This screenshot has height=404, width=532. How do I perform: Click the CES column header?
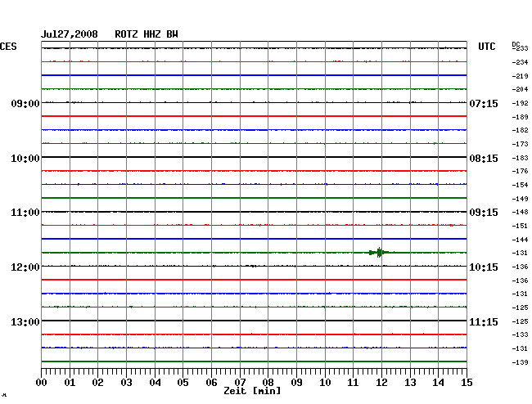pyautogui.click(x=8, y=47)
